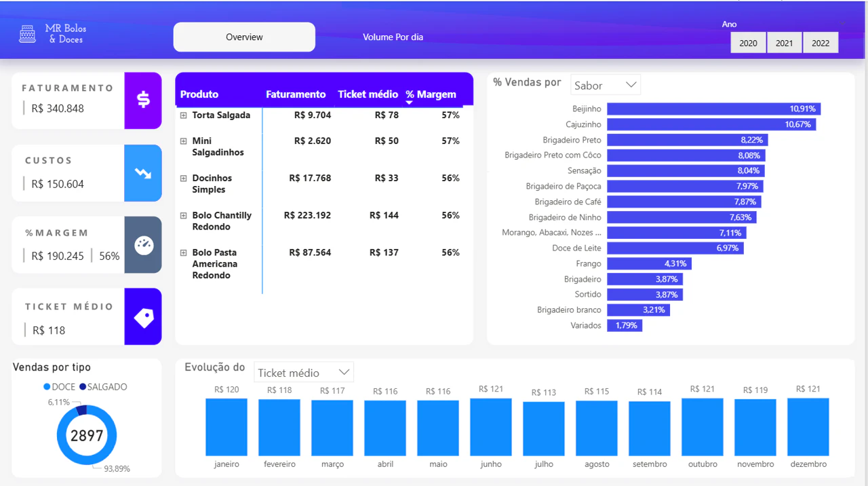Click the sort arrow above % Margem column
The image size is (868, 486).
(409, 102)
